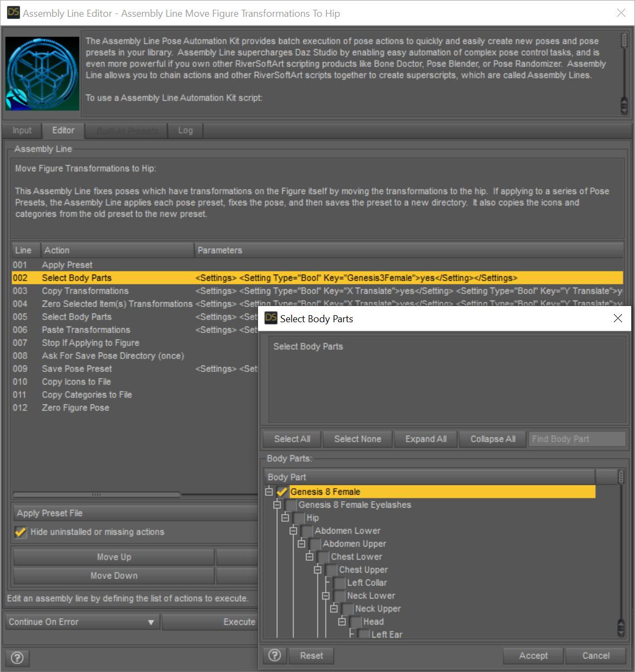Collapse the Neck Lower node
This screenshot has width=635, height=672.
tap(326, 595)
